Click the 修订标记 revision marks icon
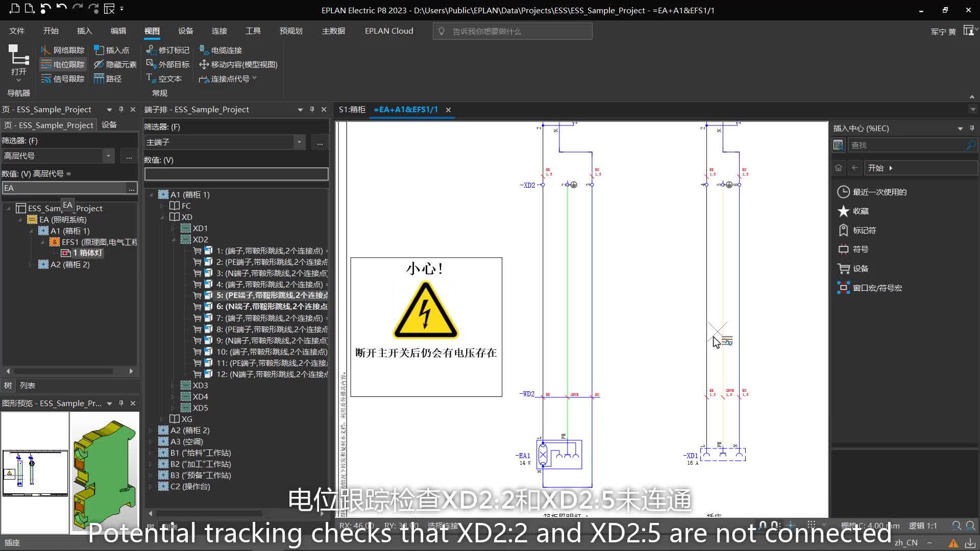Screen dimensions: 980x551 [151, 50]
